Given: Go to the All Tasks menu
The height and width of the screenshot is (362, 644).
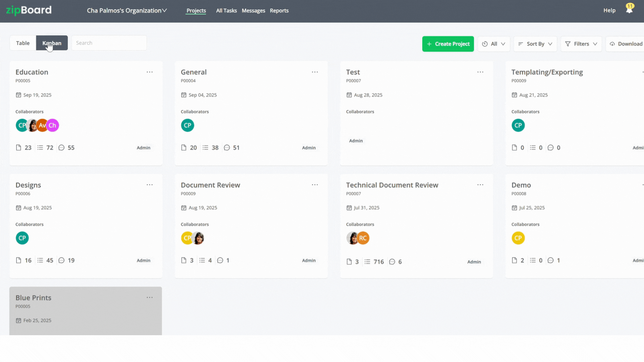Looking at the screenshot, I should coord(226,10).
